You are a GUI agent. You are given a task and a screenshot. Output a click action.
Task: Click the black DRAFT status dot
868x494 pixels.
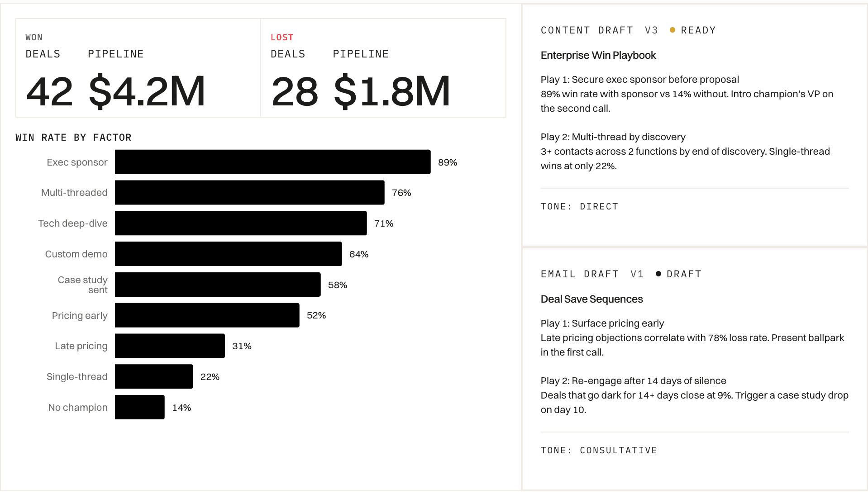coord(658,273)
